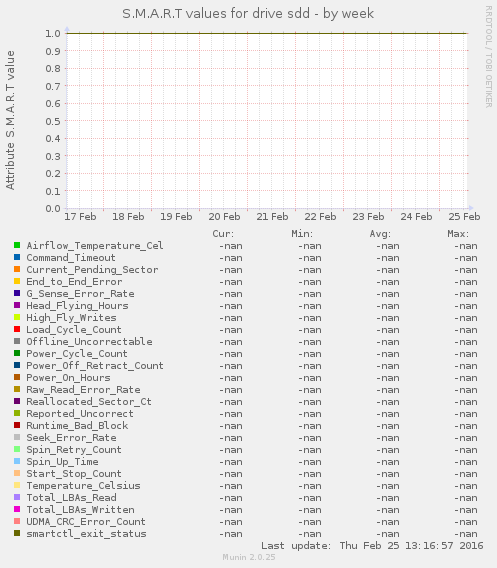
Task: Click the blue Command_Timeout legend swatch
Action: coord(17,257)
